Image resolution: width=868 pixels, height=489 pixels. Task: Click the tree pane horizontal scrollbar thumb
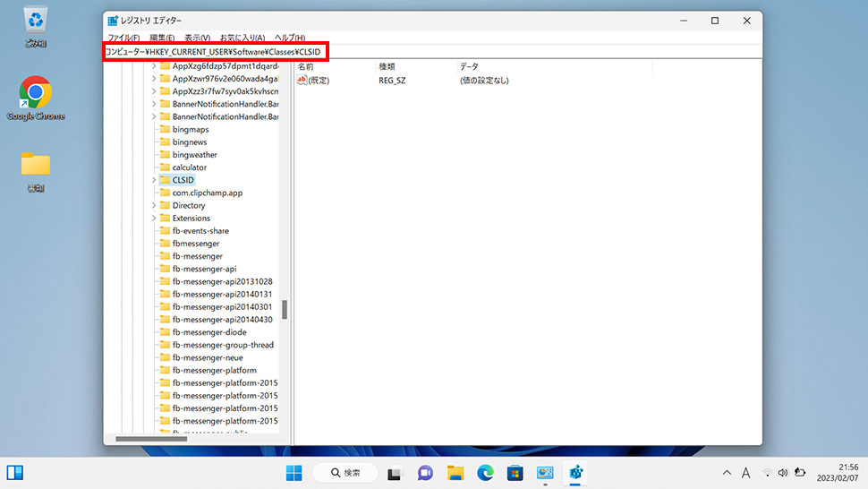coord(151,439)
